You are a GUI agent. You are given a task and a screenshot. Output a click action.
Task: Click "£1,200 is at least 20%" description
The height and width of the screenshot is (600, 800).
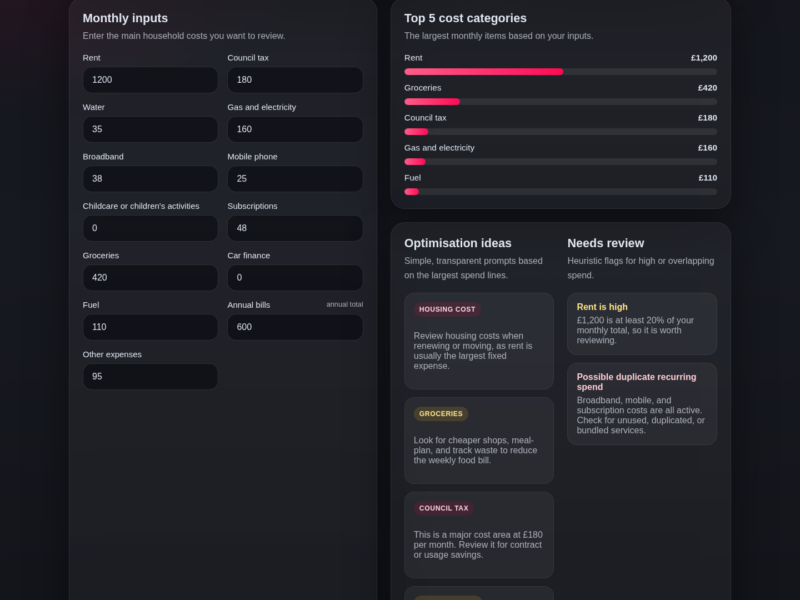[635, 330]
